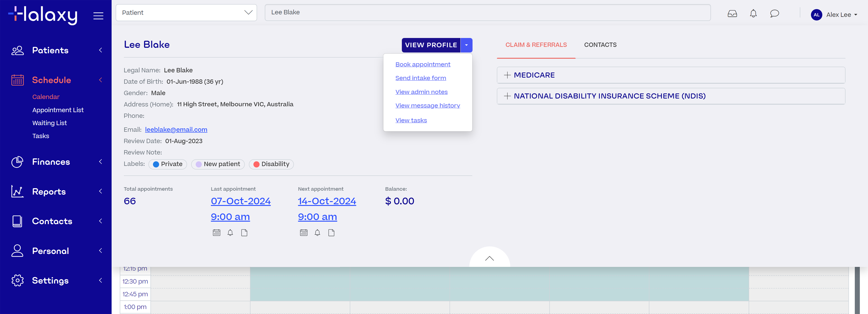Check notifications via the bell icon
The width and height of the screenshot is (868, 314).
tap(753, 14)
